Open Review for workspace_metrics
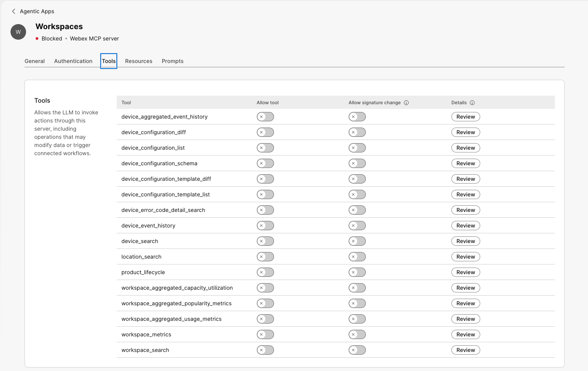 tap(466, 334)
